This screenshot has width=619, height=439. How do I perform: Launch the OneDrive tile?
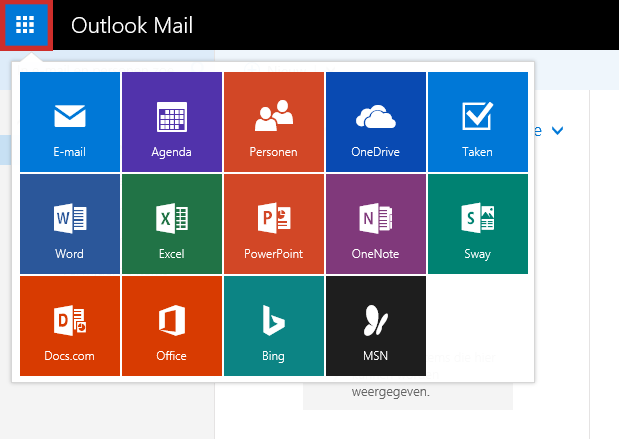(376, 122)
